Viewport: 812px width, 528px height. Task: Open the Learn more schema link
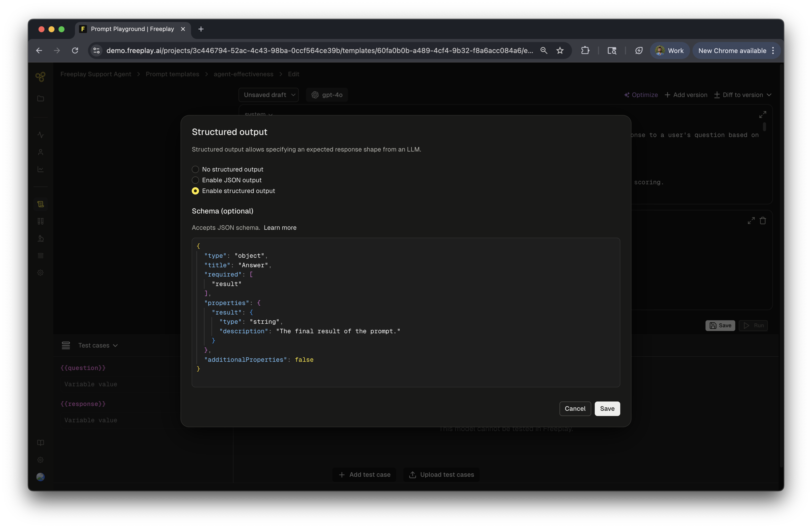280,227
